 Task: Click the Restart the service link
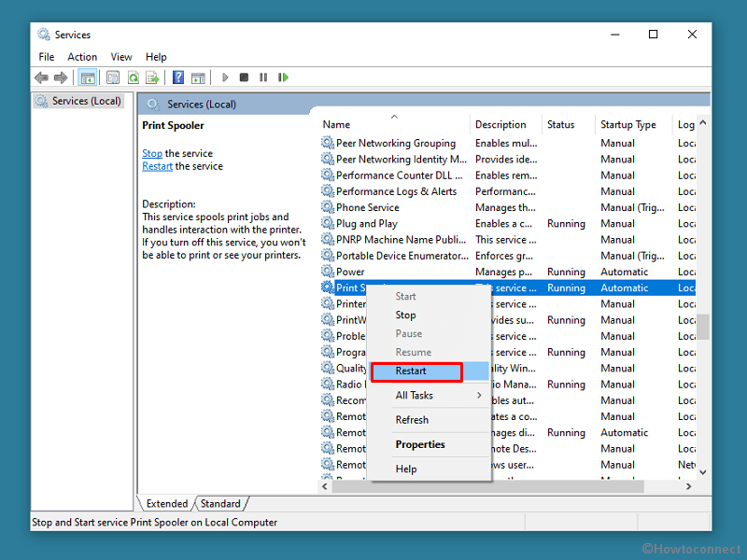[157, 166]
